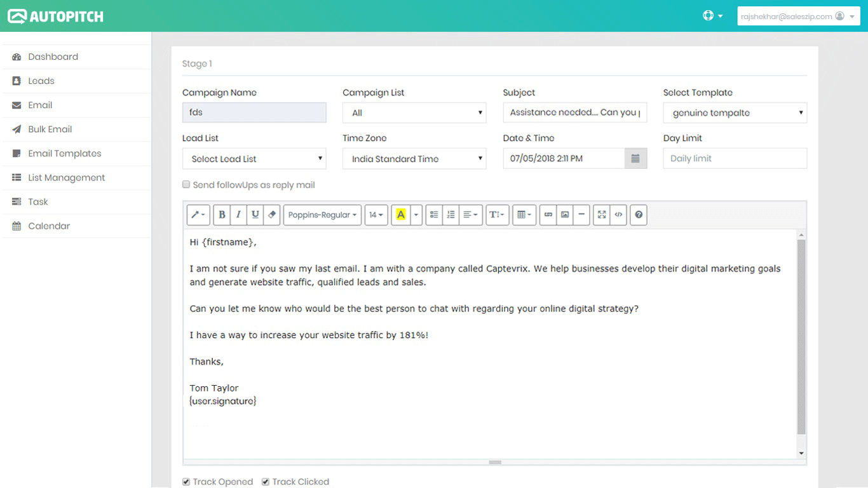Click the Campaign Name field
The width and height of the screenshot is (868, 488).
click(x=254, y=112)
